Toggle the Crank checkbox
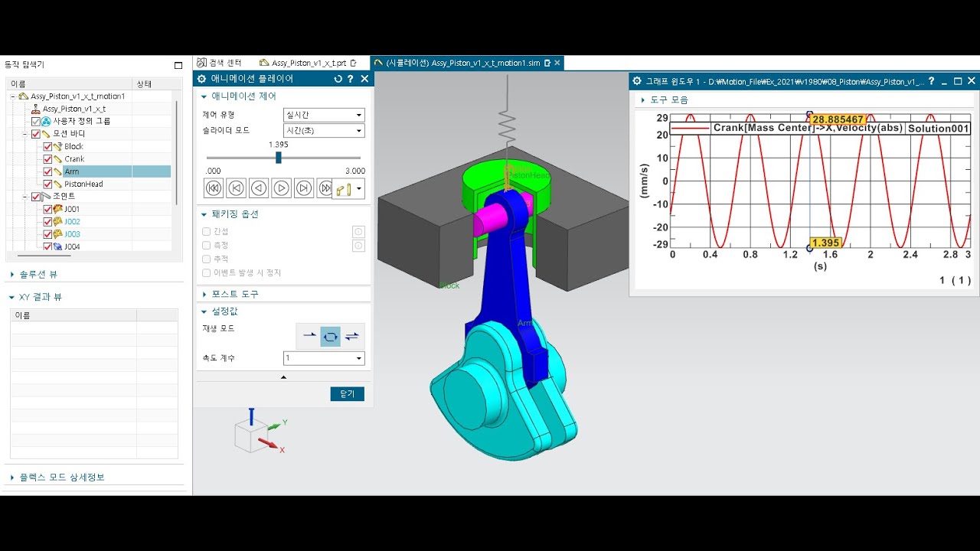 click(48, 159)
